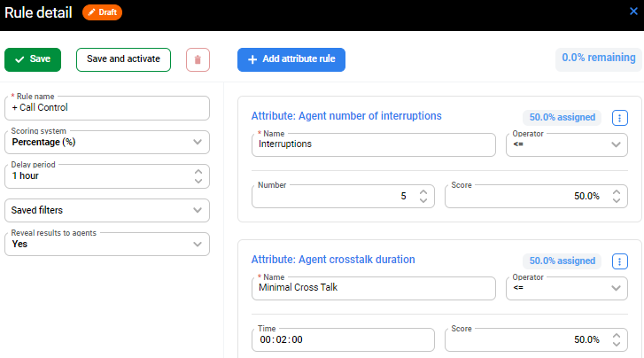This screenshot has width=644, height=358.
Task: Click the Interruptions name field
Action: 373,144
